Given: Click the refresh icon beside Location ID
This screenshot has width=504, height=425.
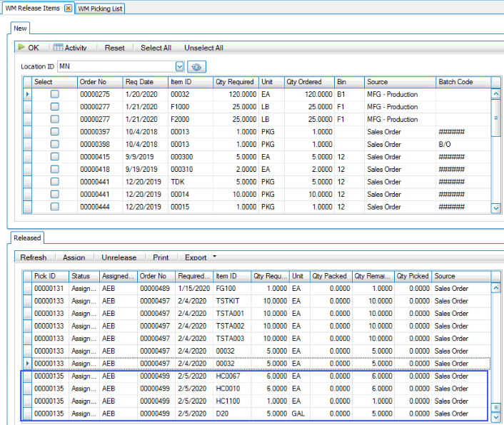Looking at the screenshot, I should pos(196,67).
